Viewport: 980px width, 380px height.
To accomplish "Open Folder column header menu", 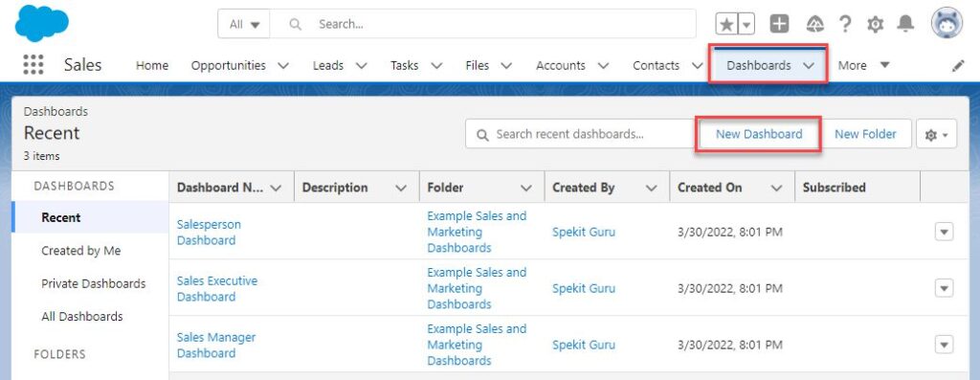I will (x=526, y=188).
